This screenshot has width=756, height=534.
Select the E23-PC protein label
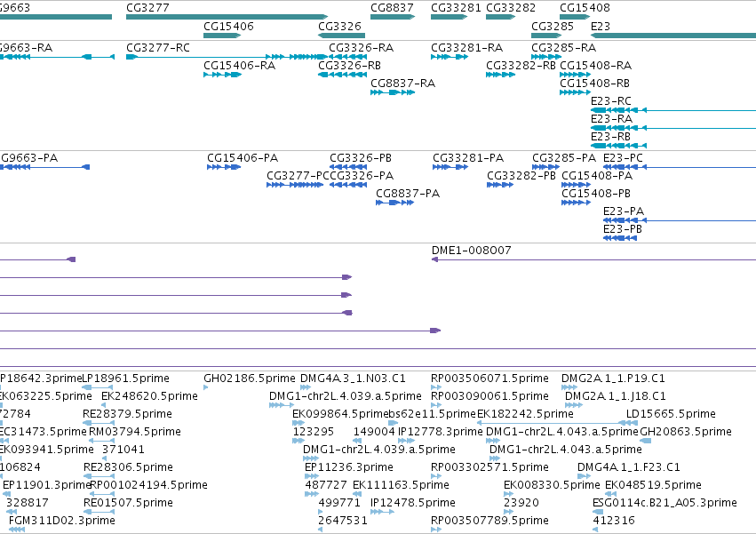pos(623,158)
